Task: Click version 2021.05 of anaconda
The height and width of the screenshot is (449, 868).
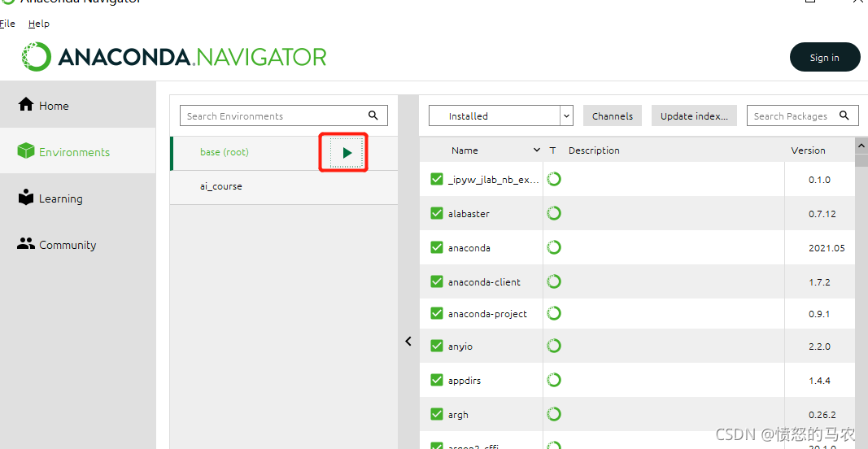Action: (x=827, y=248)
